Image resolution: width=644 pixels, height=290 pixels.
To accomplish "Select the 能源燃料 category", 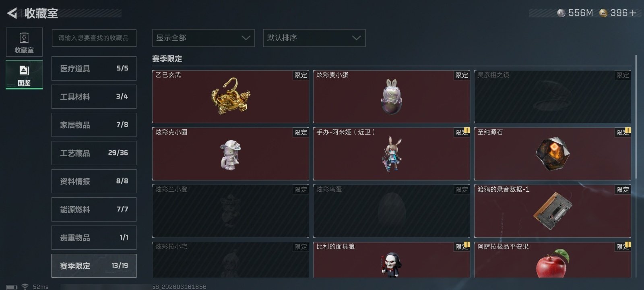I will pyautogui.click(x=94, y=209).
